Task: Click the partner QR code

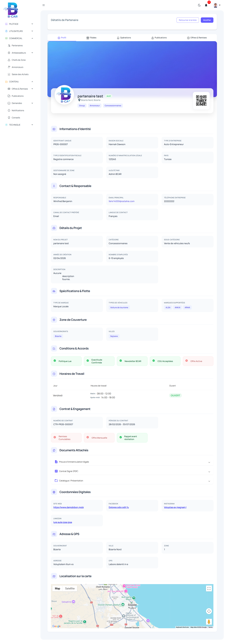Action: tap(201, 100)
